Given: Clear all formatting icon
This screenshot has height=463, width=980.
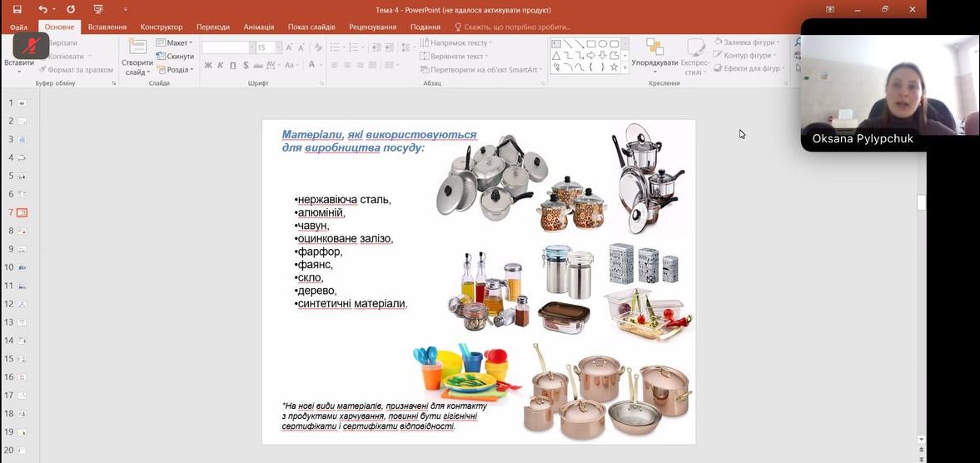Looking at the screenshot, I should (319, 47).
